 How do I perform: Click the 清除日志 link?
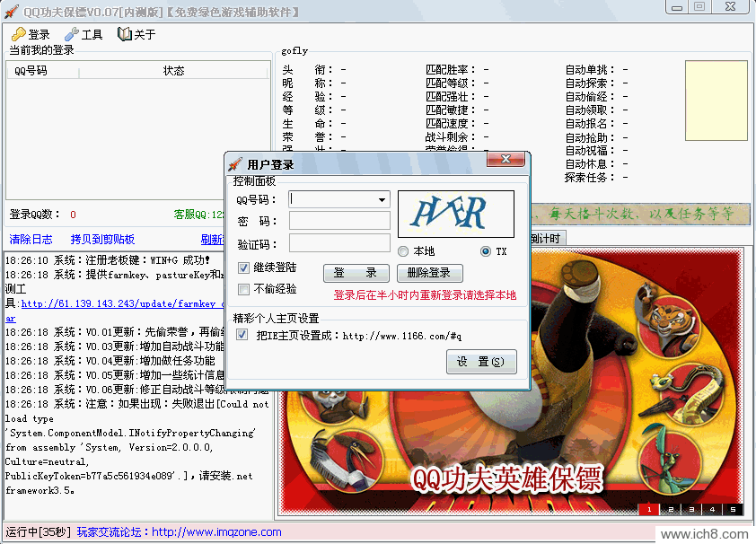click(31, 240)
